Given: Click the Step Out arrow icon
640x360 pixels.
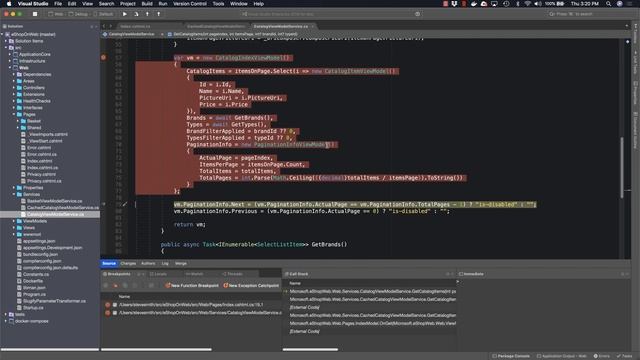Looking at the screenshot, I should [159, 14].
